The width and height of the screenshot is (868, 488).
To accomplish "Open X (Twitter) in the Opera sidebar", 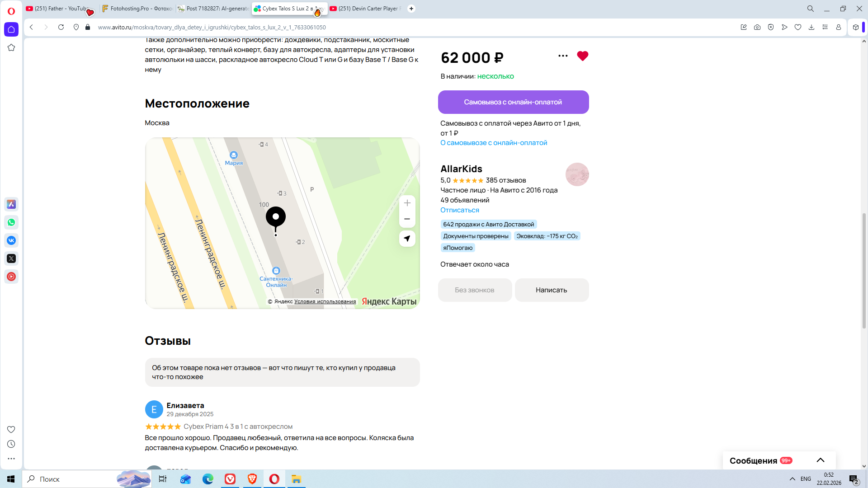I will pos(11,258).
